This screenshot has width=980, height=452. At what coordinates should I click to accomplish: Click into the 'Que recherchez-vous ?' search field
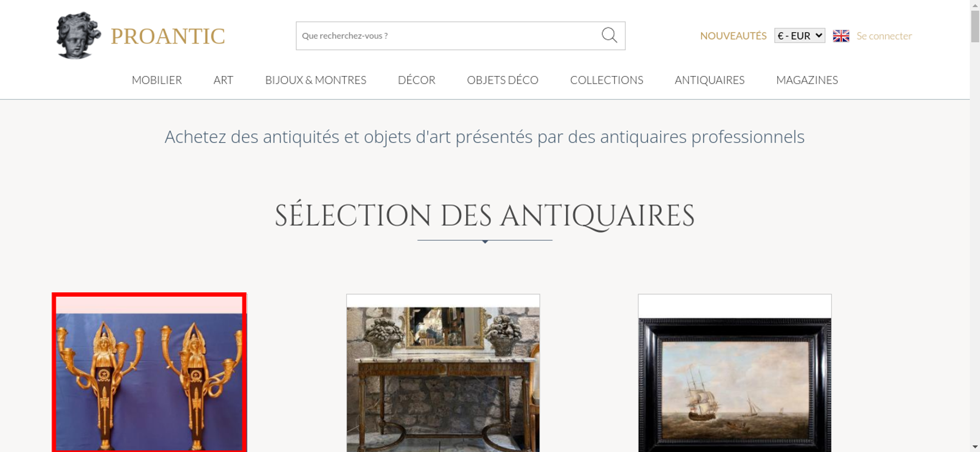tap(448, 36)
